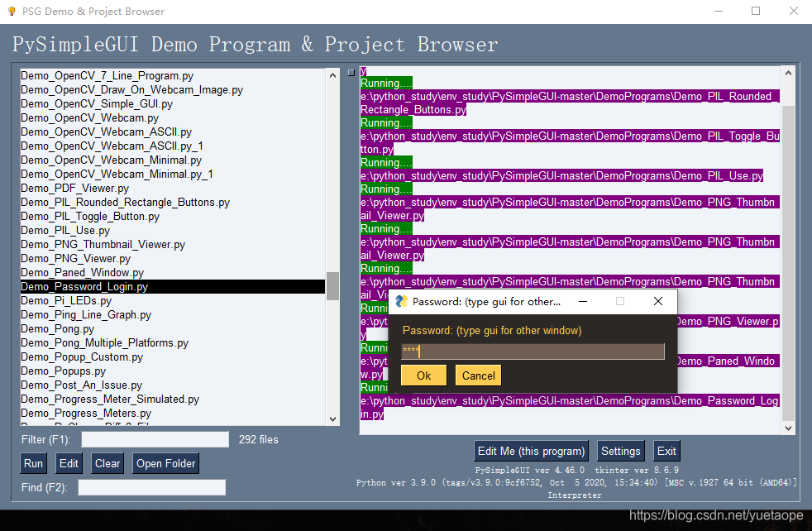Screen dimensions: 812x531
Task: Click Open Folder button
Action: pyautogui.click(x=165, y=464)
